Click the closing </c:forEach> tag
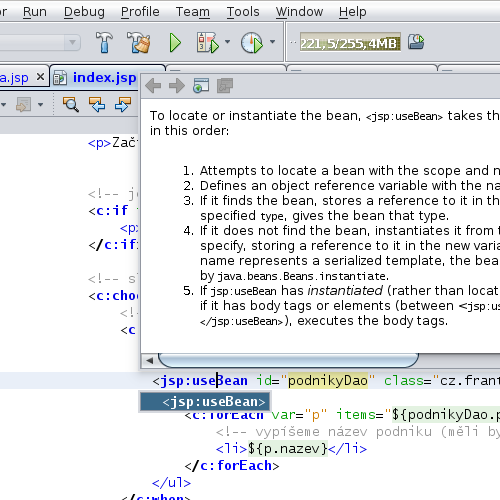Image resolution: width=500 pixels, height=500 pixels. click(x=232, y=466)
